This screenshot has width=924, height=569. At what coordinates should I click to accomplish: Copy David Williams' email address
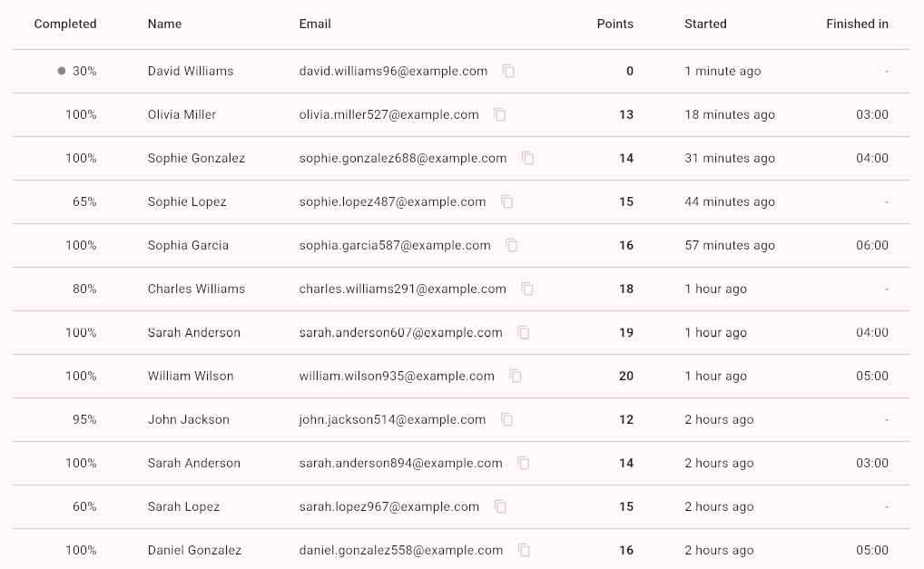coord(509,71)
